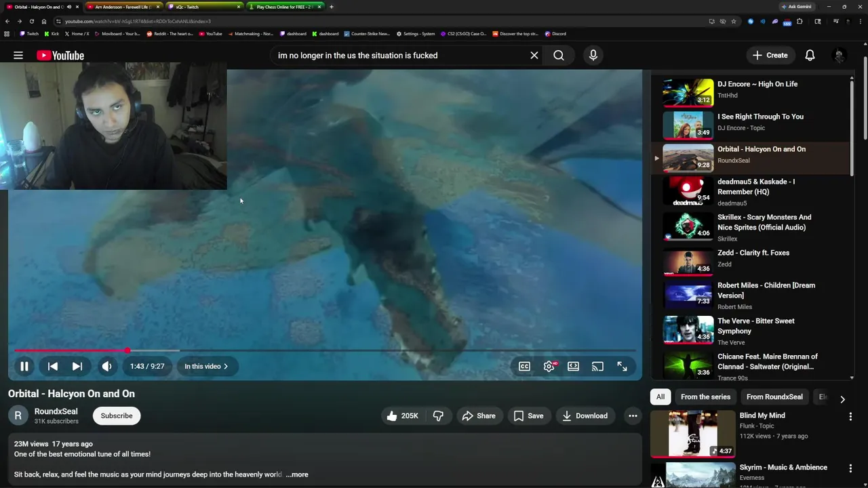This screenshot has width=868, height=488.
Task: Play Skrillex Scary Monsters And Nice Sprites
Action: tap(749, 228)
